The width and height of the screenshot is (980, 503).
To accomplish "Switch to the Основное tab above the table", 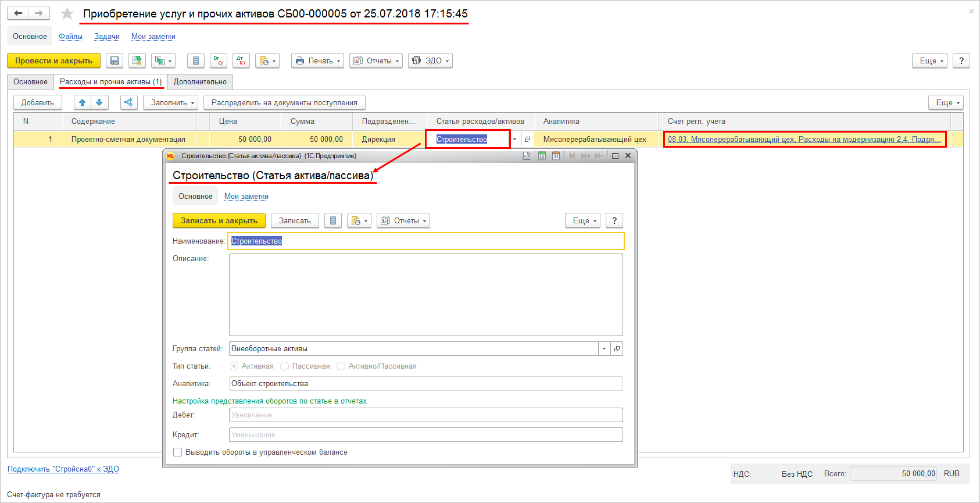I will coord(31,81).
